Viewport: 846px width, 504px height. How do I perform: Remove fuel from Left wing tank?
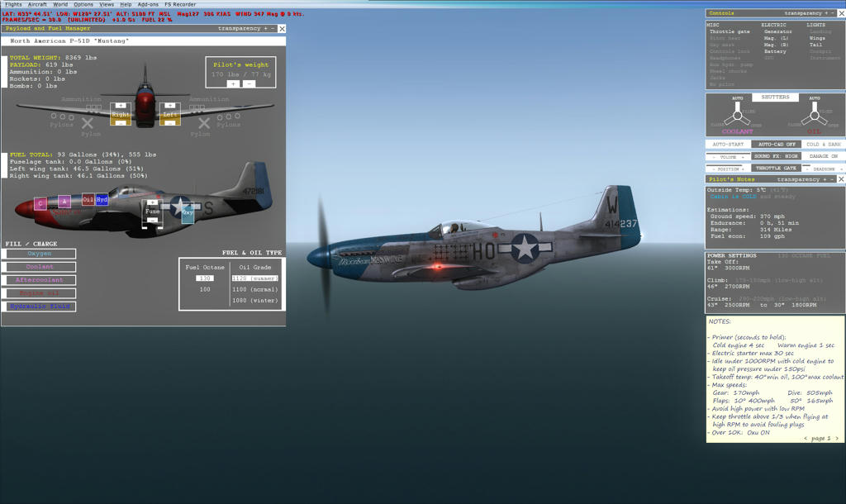tap(170, 123)
